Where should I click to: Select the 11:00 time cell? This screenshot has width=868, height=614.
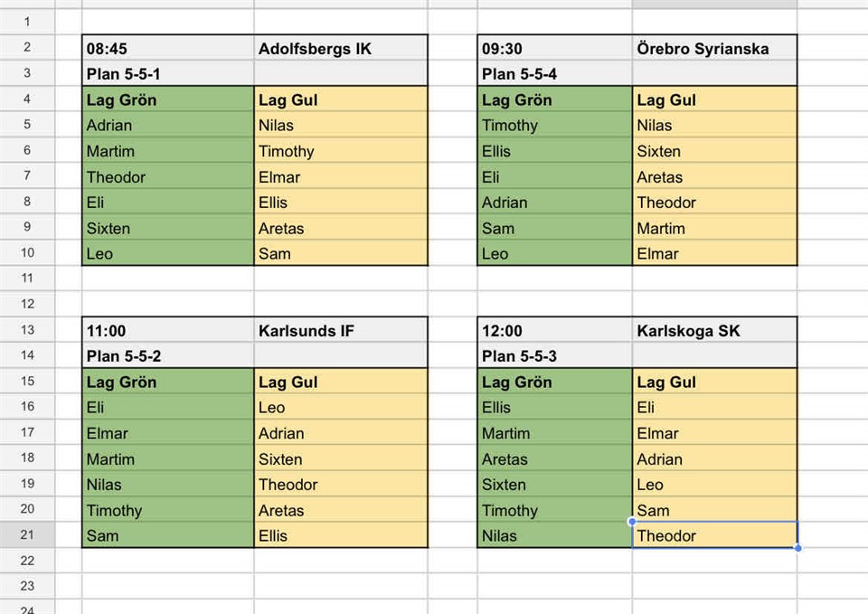click(167, 331)
